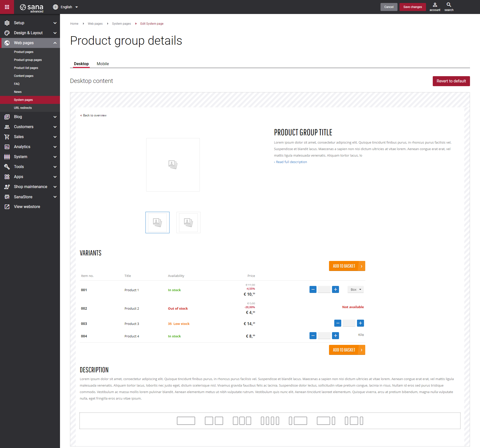The width and height of the screenshot is (480, 448).
Task: Click the SanaStore storefront icon
Action: [x=7, y=197]
